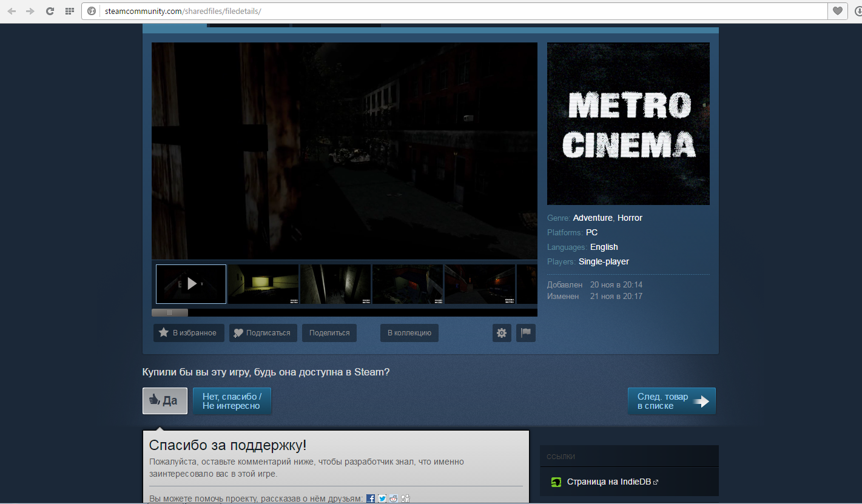Image resolution: width=862 pixels, height=504 pixels.
Task: Click the site info icon in address bar
Action: click(92, 11)
